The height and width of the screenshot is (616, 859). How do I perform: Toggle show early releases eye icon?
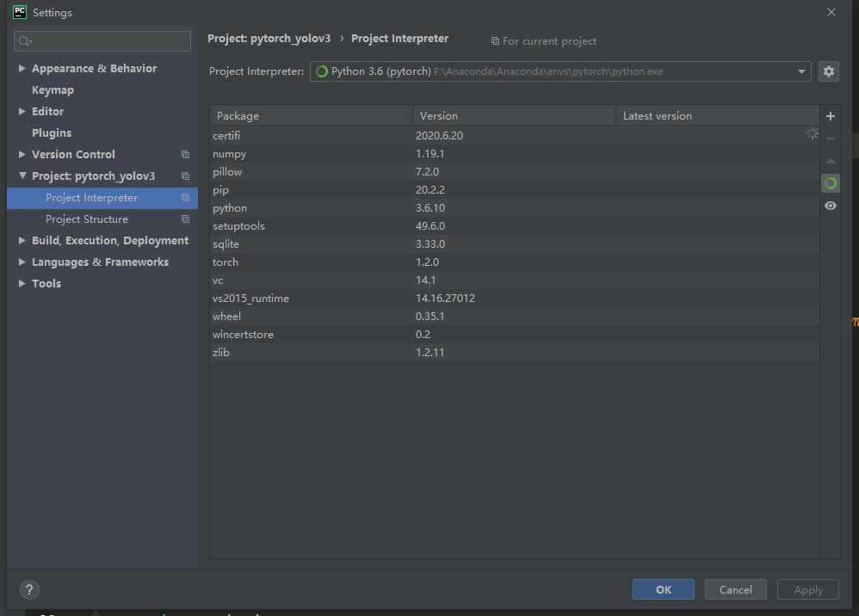pos(831,206)
